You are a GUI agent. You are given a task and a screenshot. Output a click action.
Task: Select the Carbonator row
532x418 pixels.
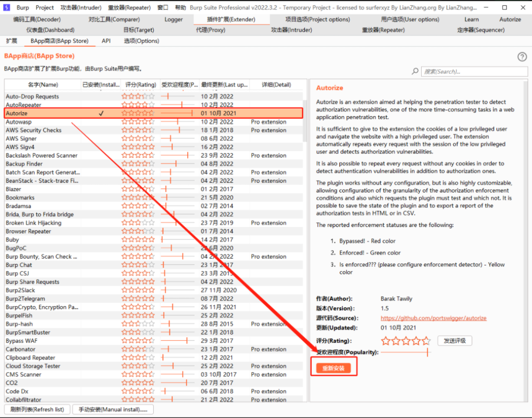[x=154, y=349]
